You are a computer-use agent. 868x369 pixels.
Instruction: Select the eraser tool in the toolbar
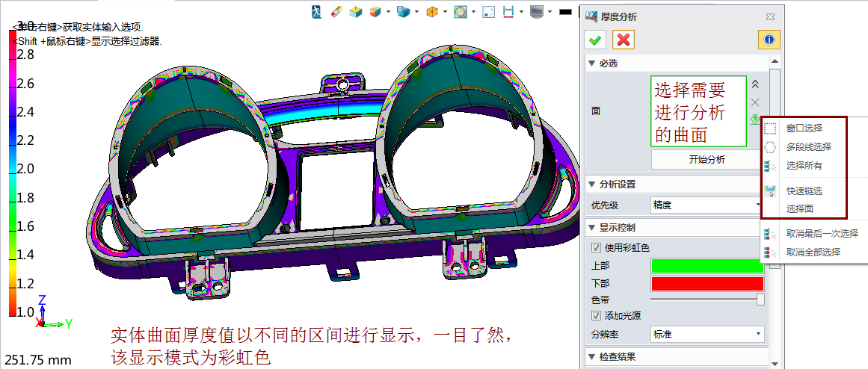point(335,12)
